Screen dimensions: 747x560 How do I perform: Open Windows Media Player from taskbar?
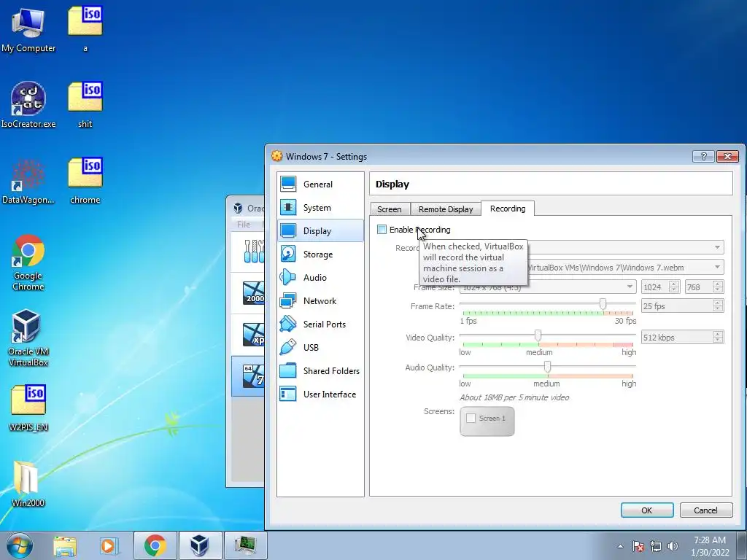(109, 545)
